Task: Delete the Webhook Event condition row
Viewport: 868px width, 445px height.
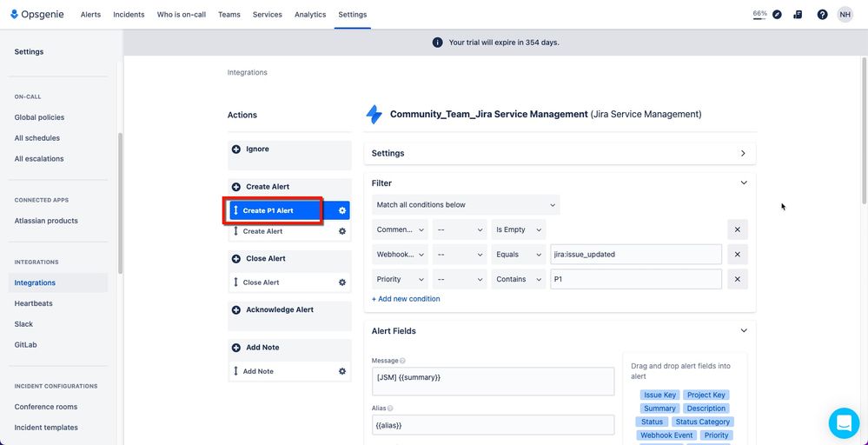Action: pyautogui.click(x=737, y=255)
